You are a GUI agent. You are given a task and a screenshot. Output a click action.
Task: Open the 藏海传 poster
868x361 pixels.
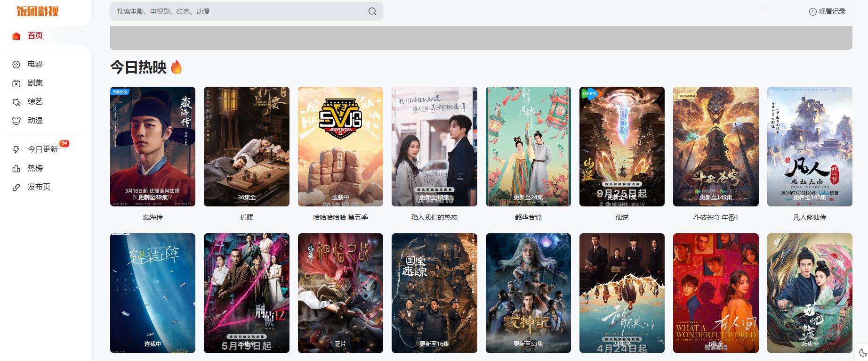[153, 147]
